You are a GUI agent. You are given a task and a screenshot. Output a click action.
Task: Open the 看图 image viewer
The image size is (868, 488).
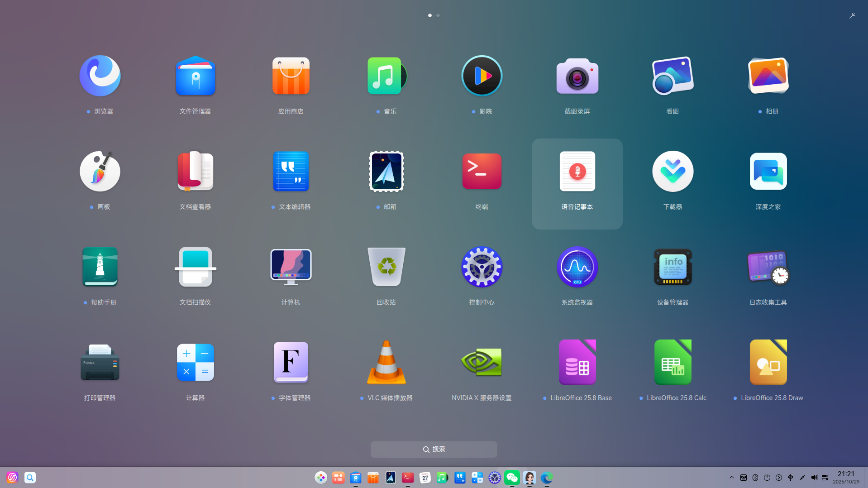click(673, 76)
